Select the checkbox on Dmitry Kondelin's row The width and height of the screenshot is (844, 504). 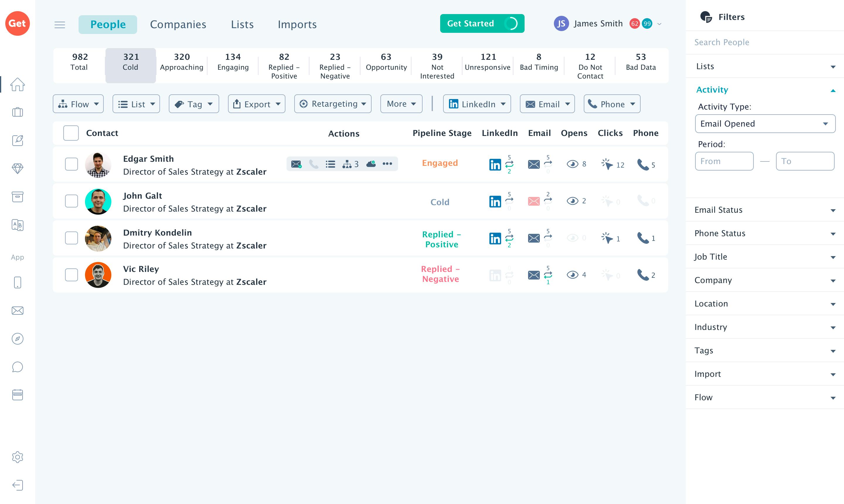[71, 238]
